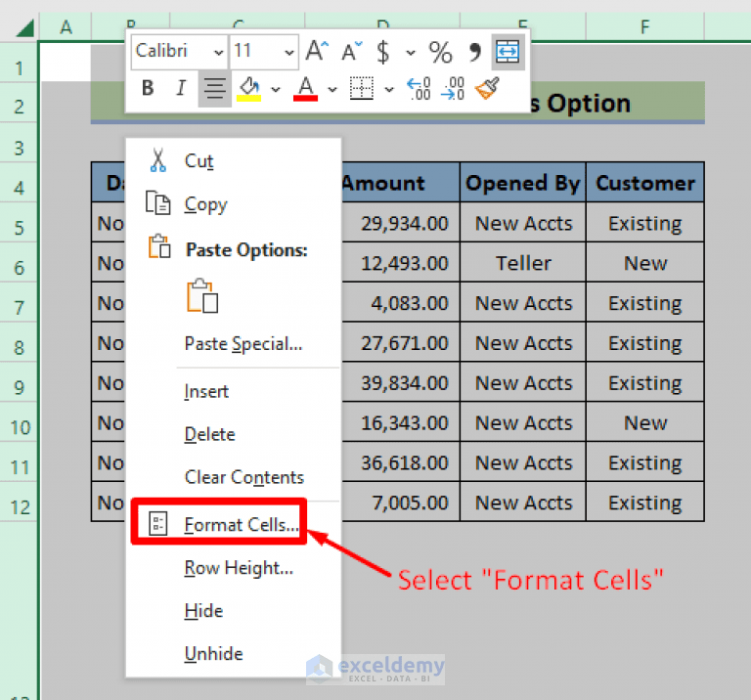751x700 pixels.
Task: Expand the Borders dropdown arrow
Action: 389,89
